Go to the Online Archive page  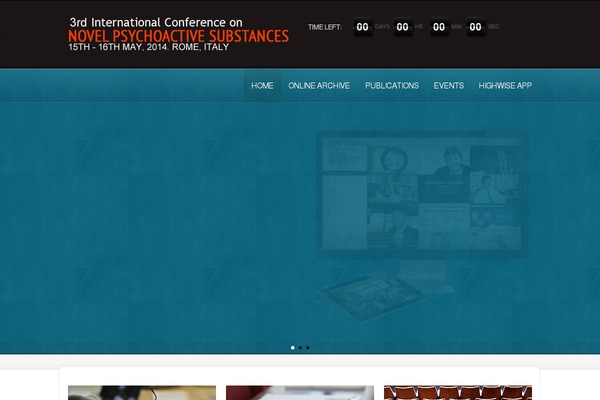click(x=319, y=86)
